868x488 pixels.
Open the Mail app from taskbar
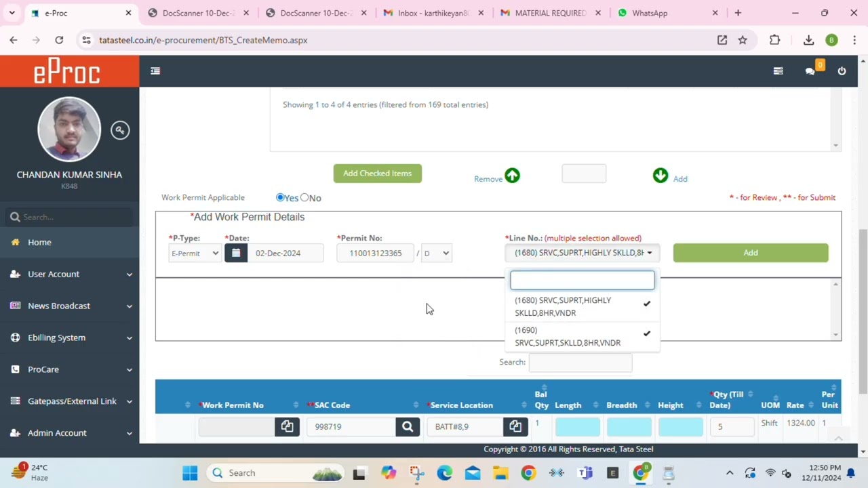tap(472, 473)
